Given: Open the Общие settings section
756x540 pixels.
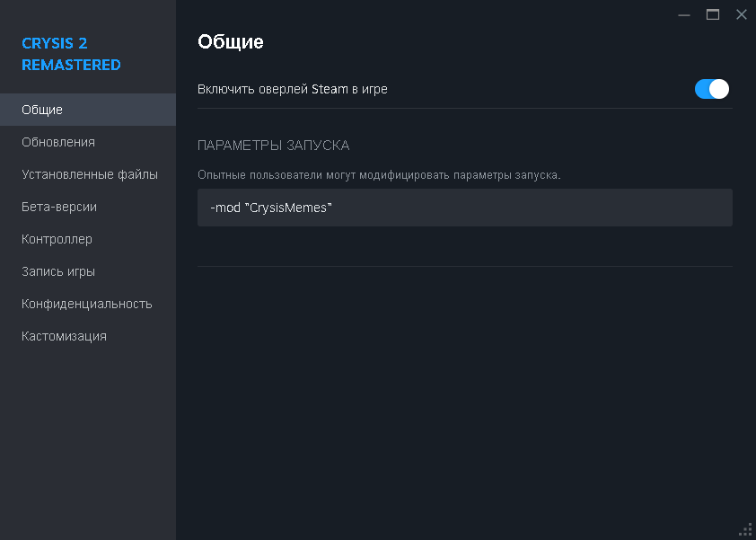Looking at the screenshot, I should click(42, 110).
